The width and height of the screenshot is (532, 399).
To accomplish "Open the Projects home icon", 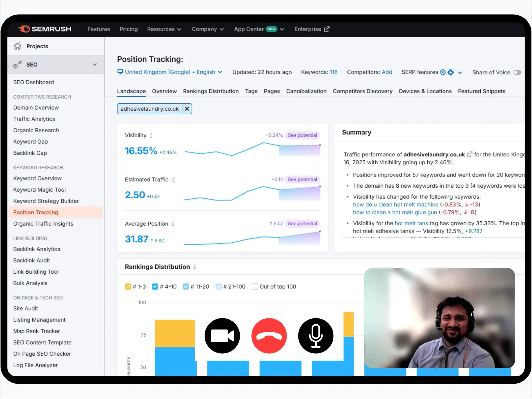I will tap(18, 46).
